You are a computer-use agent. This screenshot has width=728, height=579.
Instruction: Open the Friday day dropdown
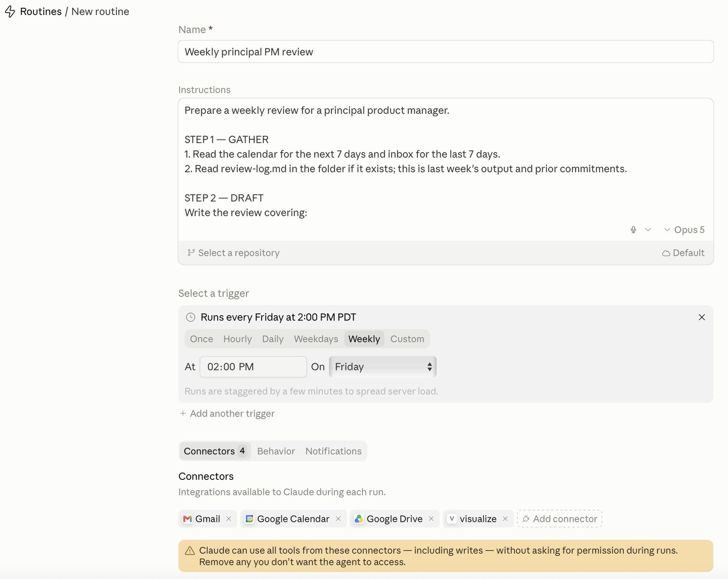click(383, 367)
